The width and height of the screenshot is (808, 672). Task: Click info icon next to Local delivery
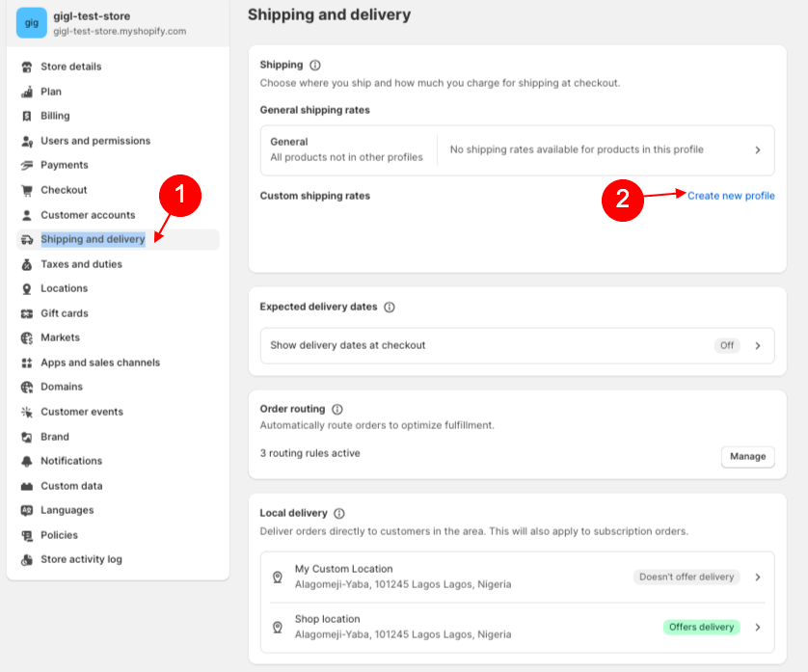coord(339,513)
